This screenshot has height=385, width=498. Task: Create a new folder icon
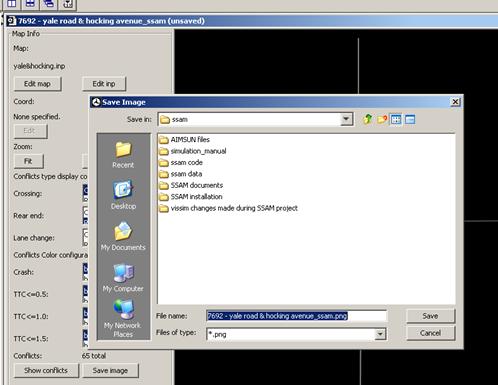(382, 119)
